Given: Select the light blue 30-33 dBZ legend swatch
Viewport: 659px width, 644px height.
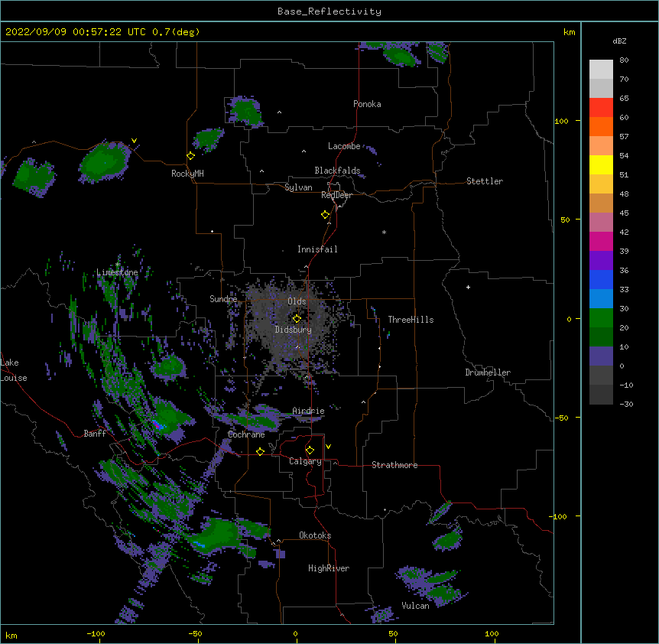Looking at the screenshot, I should click(x=601, y=299).
